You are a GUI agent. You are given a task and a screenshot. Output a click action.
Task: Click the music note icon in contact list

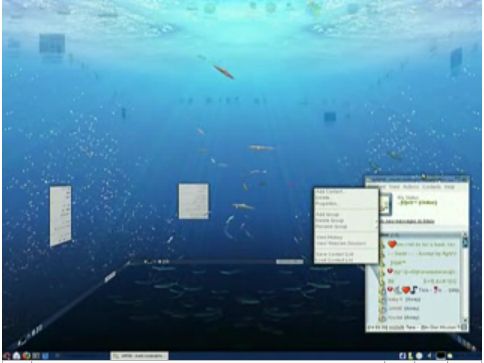pyautogui.click(x=414, y=290)
